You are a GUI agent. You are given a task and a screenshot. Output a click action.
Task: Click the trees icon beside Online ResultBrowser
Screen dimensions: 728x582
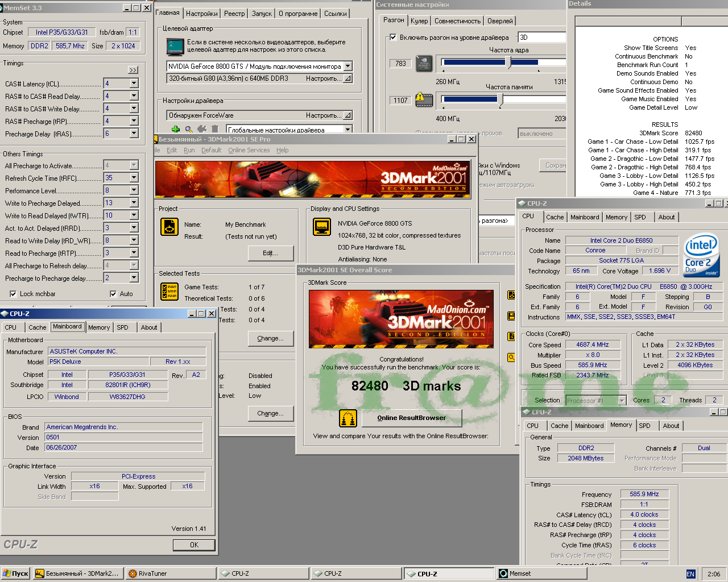[348, 418]
